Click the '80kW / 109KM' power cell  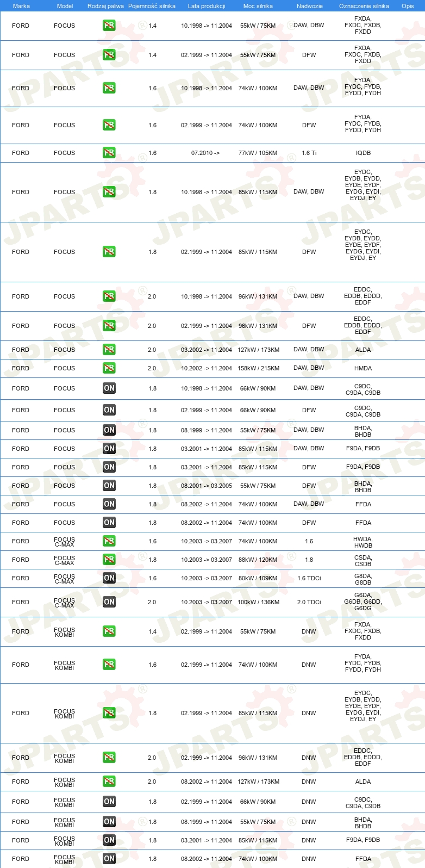point(258,578)
